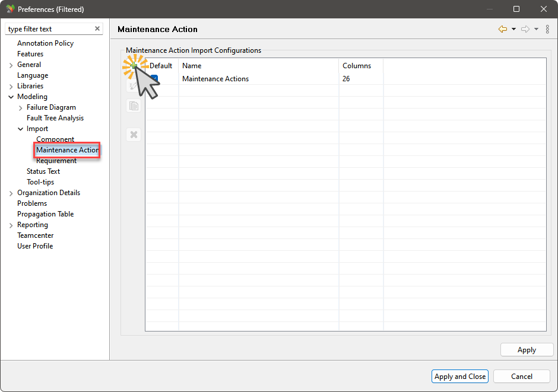The width and height of the screenshot is (558, 392).
Task: Clear the filter text using the x icon
Action: click(97, 28)
